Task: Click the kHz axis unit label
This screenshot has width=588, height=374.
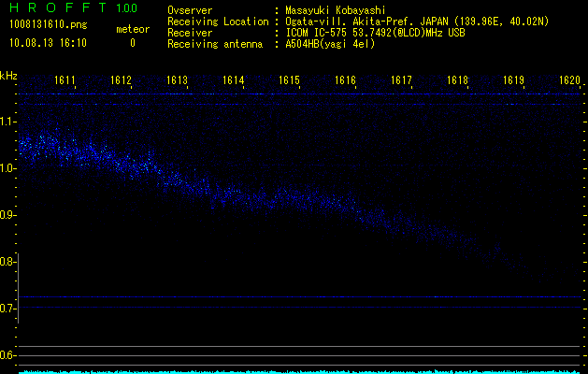Action: tap(8, 76)
